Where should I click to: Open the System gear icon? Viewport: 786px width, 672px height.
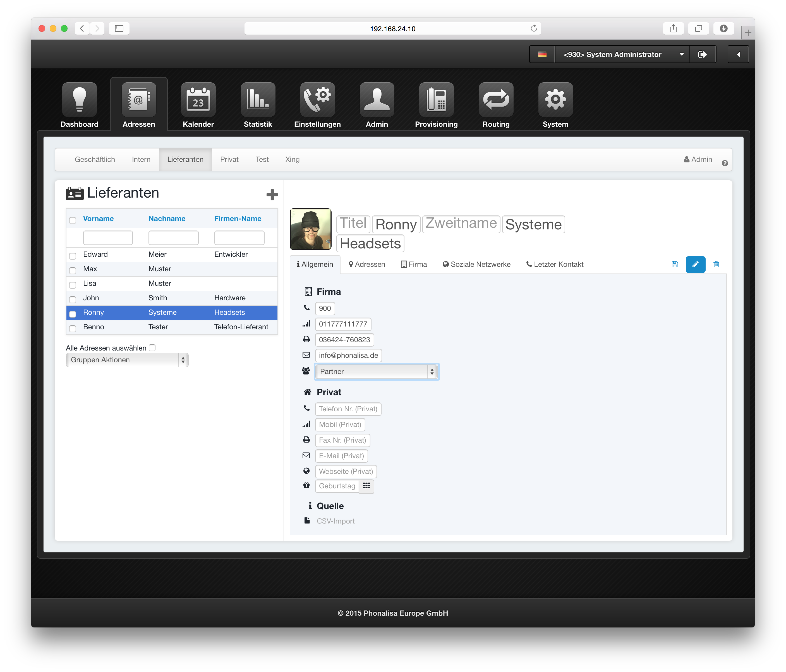point(555,99)
